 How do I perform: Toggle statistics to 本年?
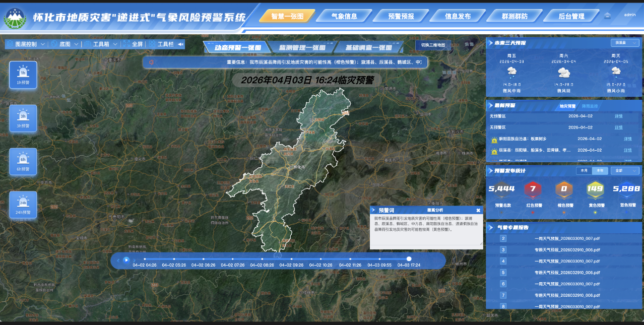(600, 171)
